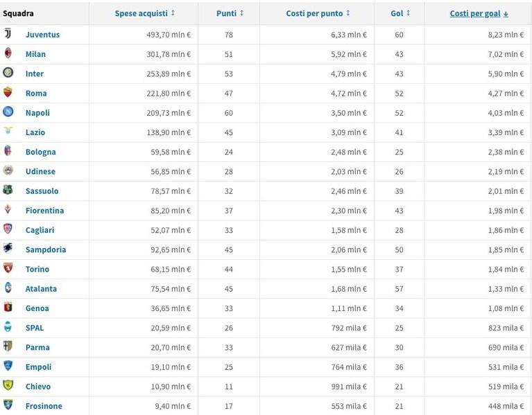The width and height of the screenshot is (532, 415).
Task: Click the Torino club crest icon
Action: (8, 268)
